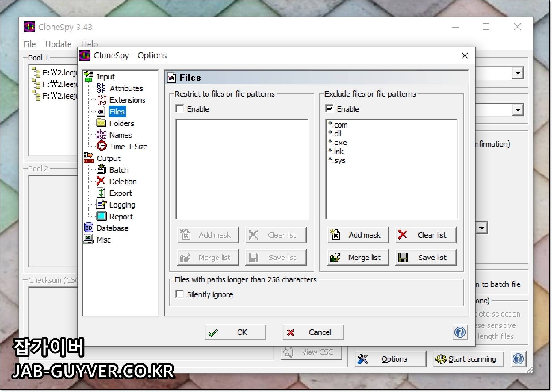Select Folders in options tree
552x392 pixels.
122,123
